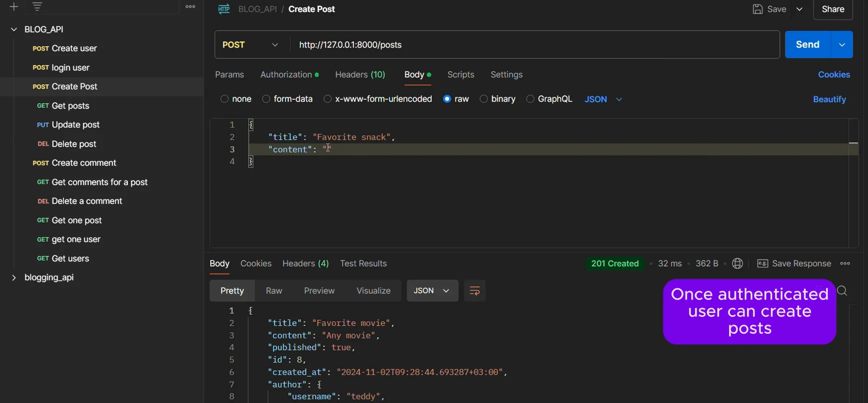Open the Test Results tab
Image resolution: width=868 pixels, height=403 pixels.
[363, 263]
